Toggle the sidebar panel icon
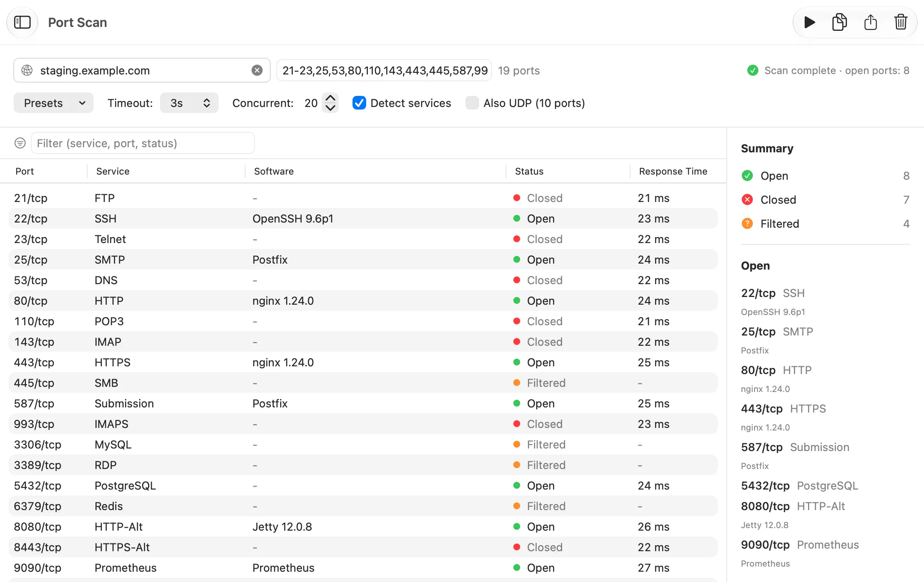The image size is (924, 582). click(x=22, y=22)
